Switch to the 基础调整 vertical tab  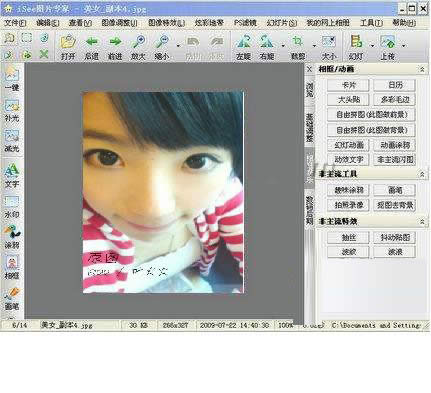pyautogui.click(x=310, y=128)
